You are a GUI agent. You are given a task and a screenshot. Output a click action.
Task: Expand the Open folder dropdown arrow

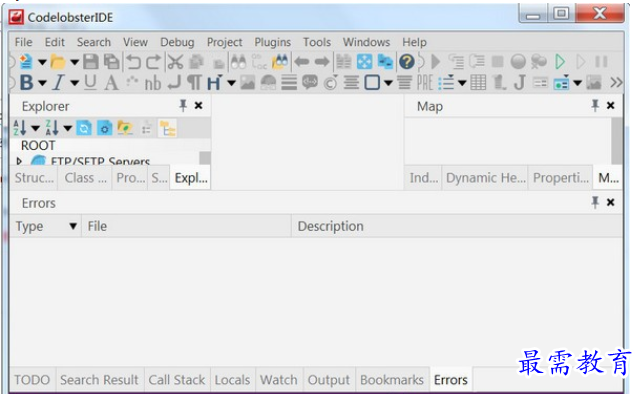[x=74, y=62]
